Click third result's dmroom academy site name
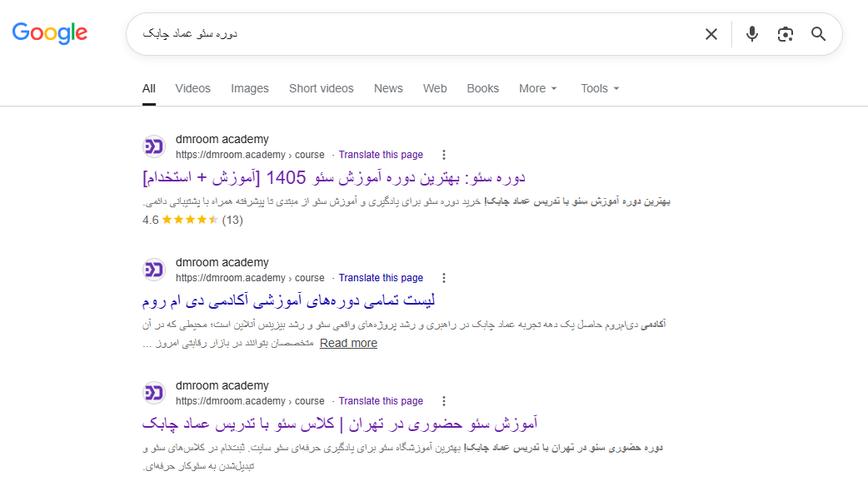This screenshot has height=486, width=868. pos(222,386)
